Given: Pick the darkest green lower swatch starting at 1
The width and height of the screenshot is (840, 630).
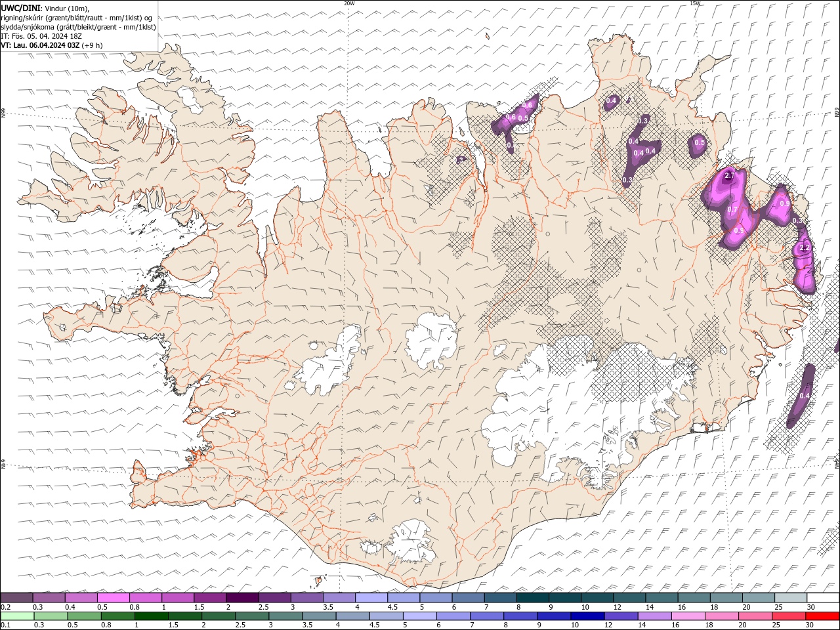Looking at the screenshot, I should pos(151,616).
